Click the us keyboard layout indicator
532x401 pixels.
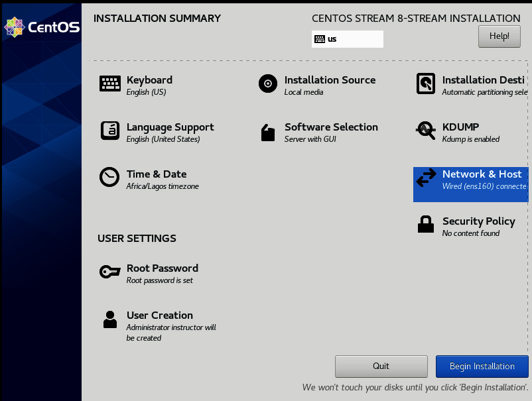348,39
